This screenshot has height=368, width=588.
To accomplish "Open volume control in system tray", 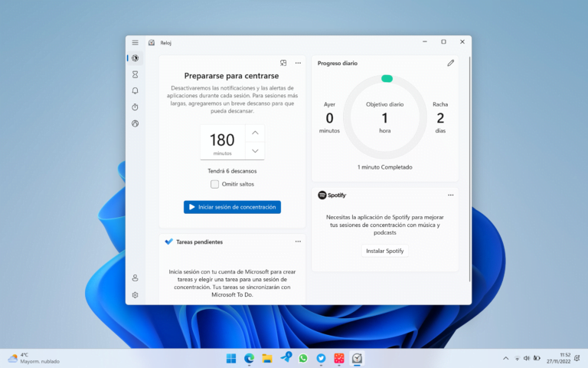I will 527,358.
